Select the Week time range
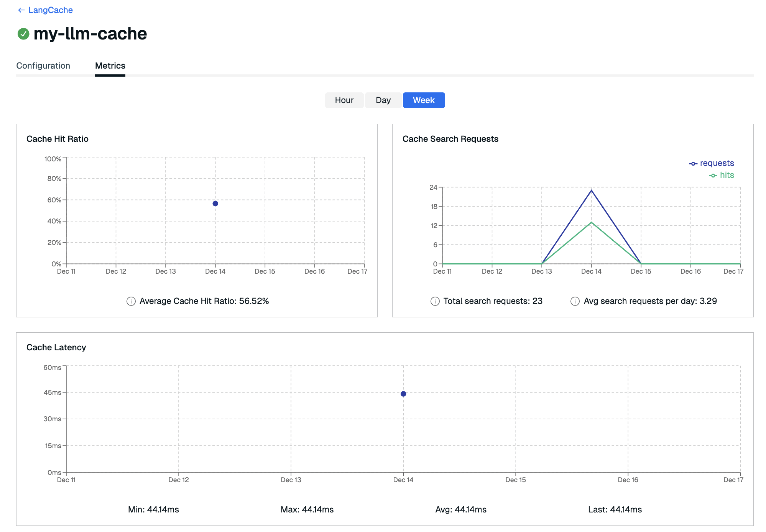 coord(424,100)
